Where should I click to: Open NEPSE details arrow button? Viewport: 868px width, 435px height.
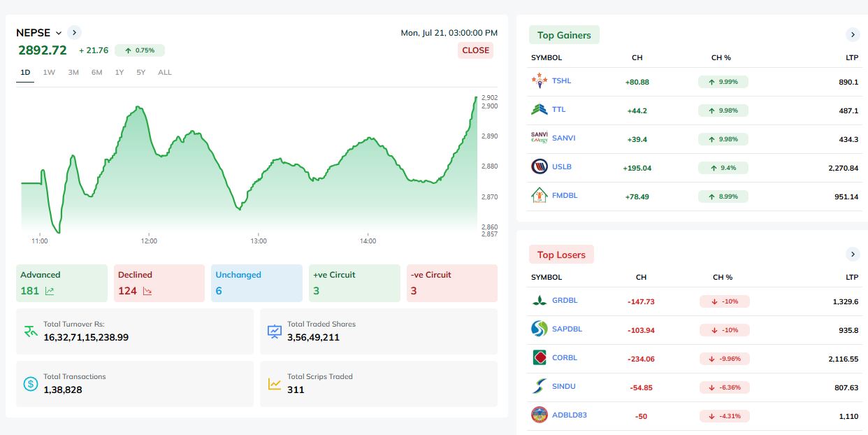[x=75, y=32]
